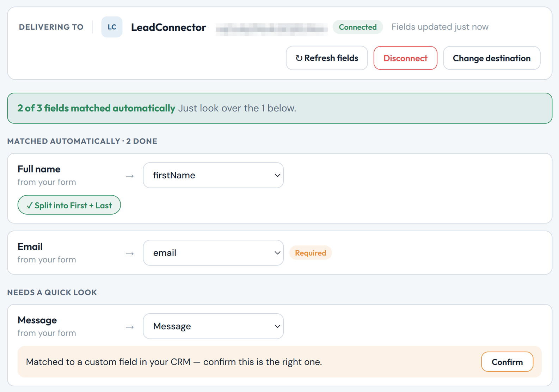Confirm the Message custom field match
This screenshot has width=559, height=392.
point(507,362)
